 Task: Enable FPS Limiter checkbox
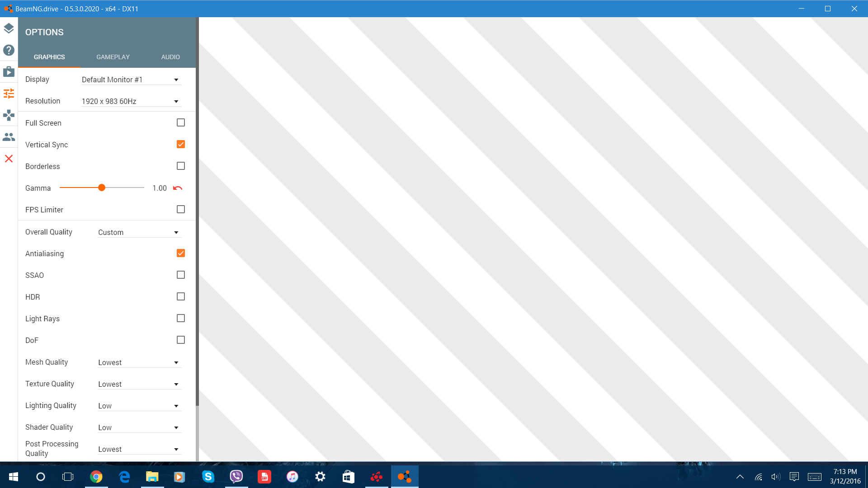[181, 209]
